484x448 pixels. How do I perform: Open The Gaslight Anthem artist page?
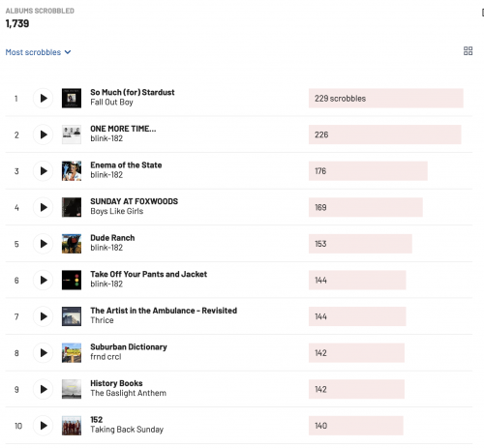[129, 393]
